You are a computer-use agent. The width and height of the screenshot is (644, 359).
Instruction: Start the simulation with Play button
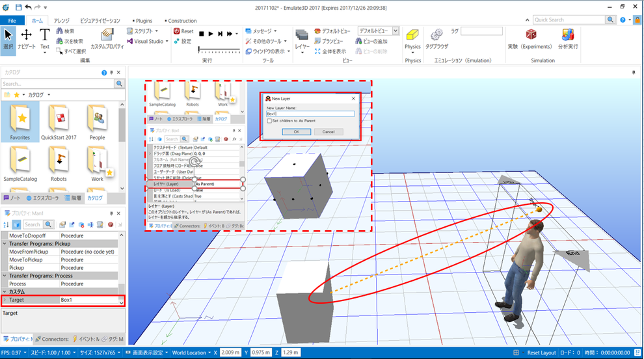pos(211,34)
